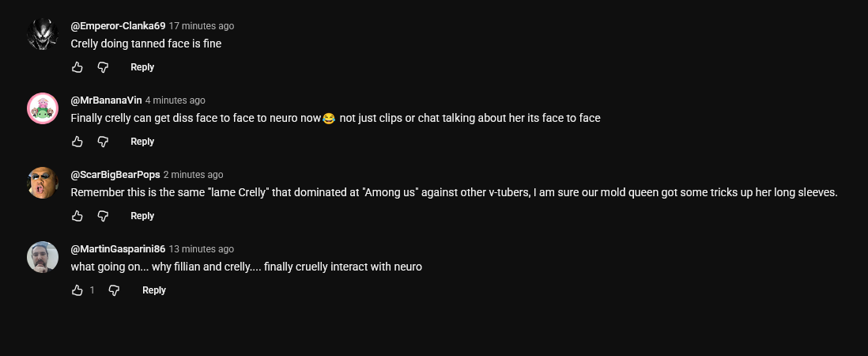Open the "17 minutes ago" comment timestamp link
This screenshot has height=356, width=868.
[202, 26]
